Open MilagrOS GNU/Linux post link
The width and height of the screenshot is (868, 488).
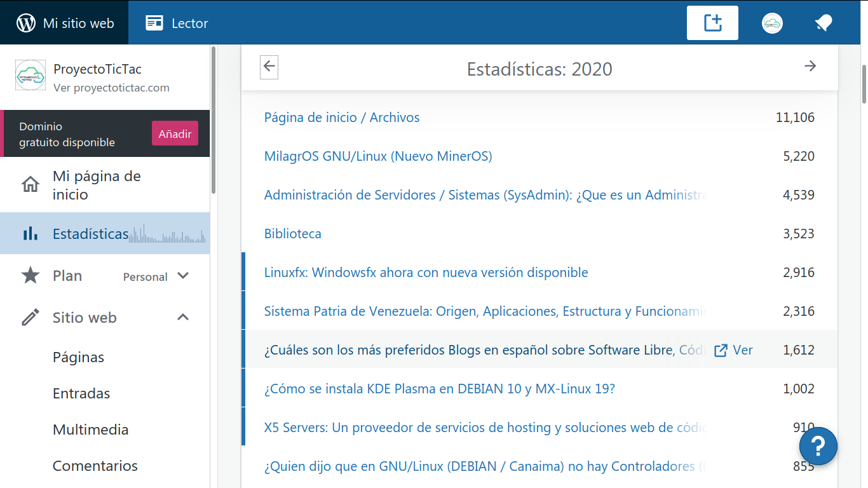tap(378, 156)
